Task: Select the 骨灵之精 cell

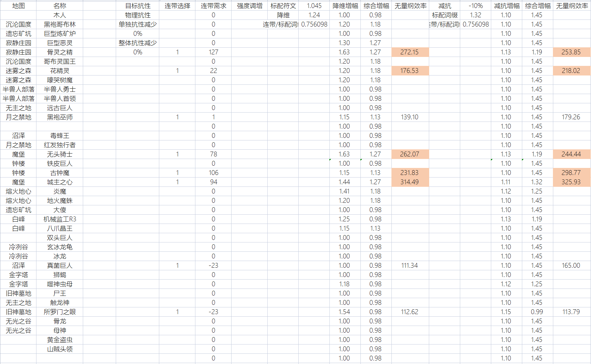Action: pyautogui.click(x=60, y=52)
